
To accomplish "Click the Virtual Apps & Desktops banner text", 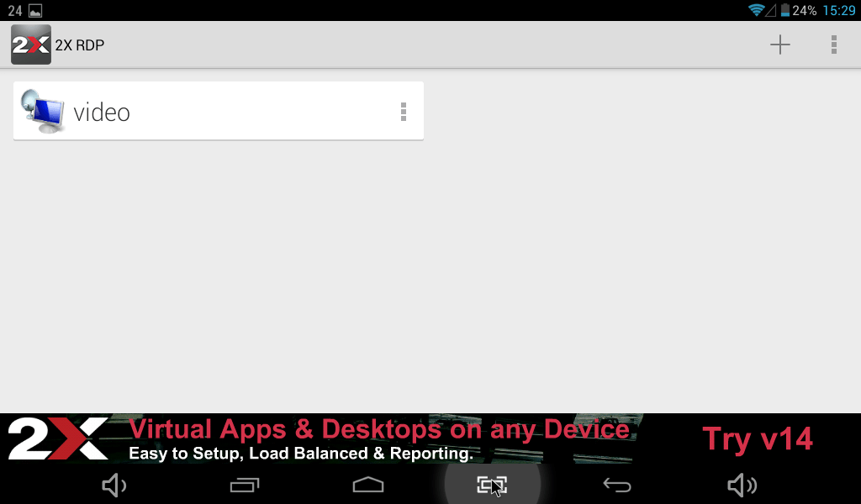I will 379,429.
